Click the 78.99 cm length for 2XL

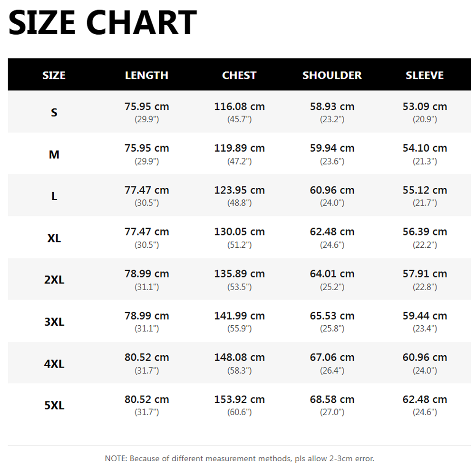click(x=146, y=274)
